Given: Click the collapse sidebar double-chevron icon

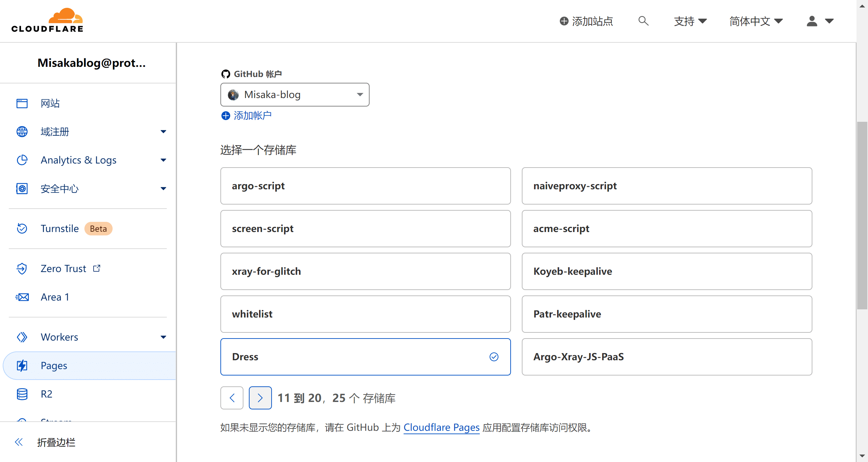Looking at the screenshot, I should click(19, 442).
